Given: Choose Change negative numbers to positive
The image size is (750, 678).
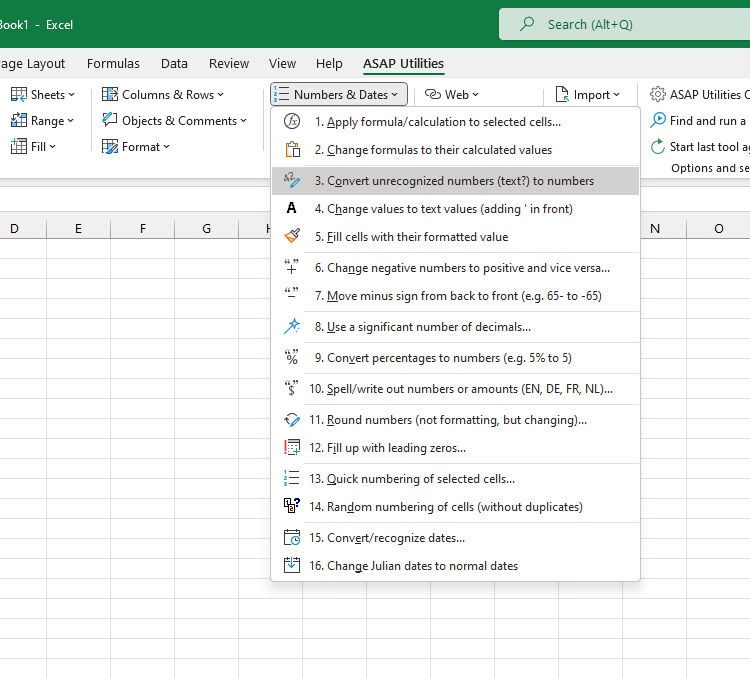Looking at the screenshot, I should [455, 267].
